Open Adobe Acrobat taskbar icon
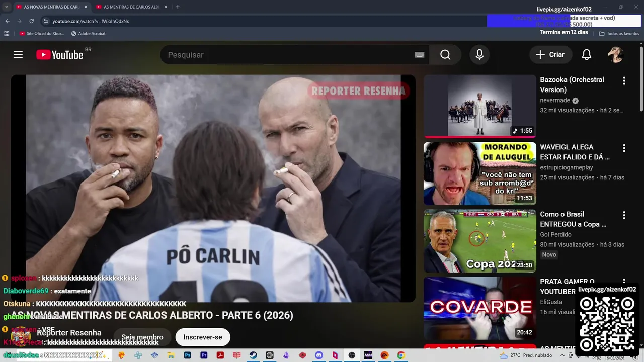644x362 pixels. (220, 355)
